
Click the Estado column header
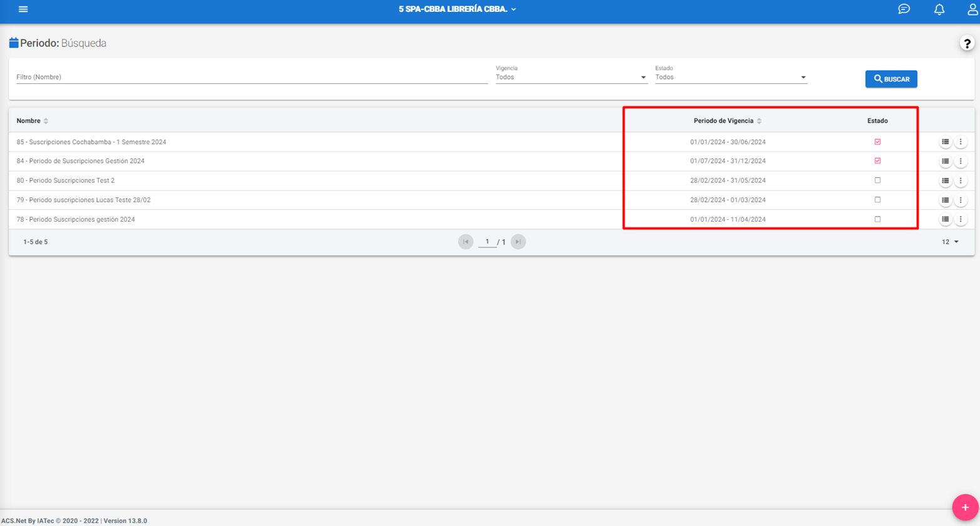(877, 121)
